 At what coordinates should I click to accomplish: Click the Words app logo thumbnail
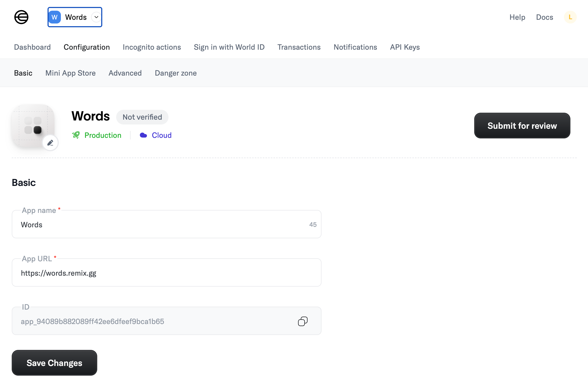tap(33, 125)
